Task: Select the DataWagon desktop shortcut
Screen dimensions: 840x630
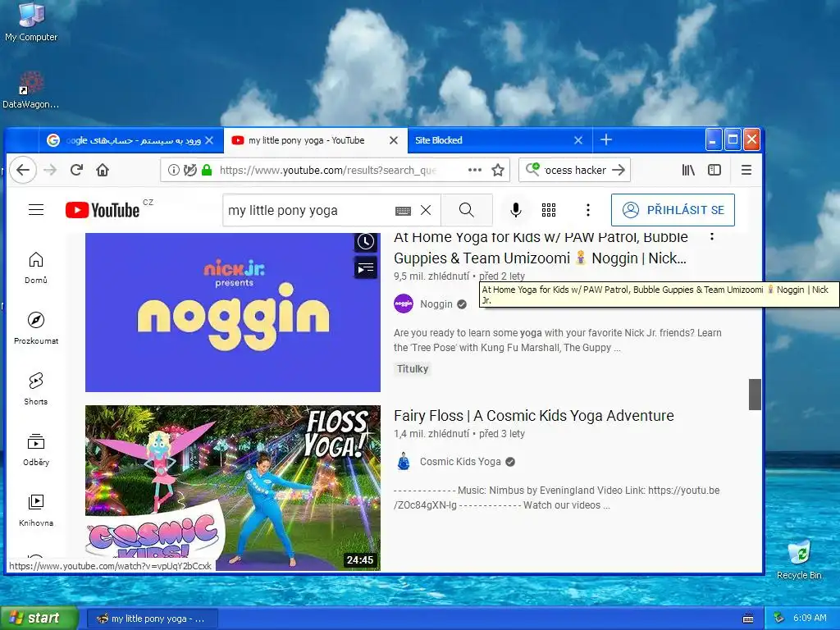Action: (30, 89)
